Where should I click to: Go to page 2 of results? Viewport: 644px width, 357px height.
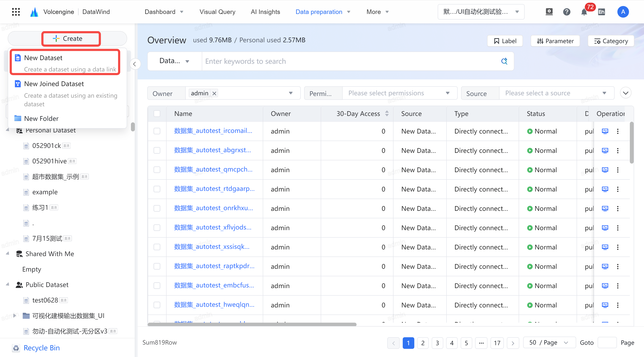click(x=422, y=343)
